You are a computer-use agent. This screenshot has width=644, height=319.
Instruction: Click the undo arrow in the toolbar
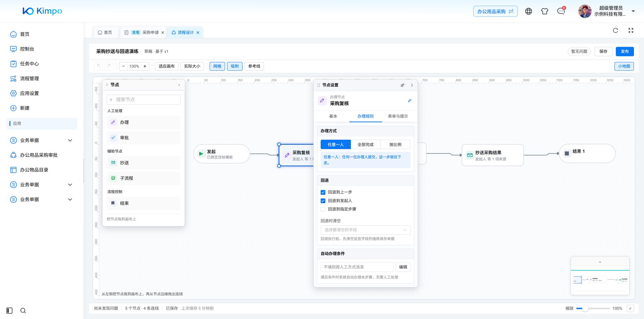[98, 66]
